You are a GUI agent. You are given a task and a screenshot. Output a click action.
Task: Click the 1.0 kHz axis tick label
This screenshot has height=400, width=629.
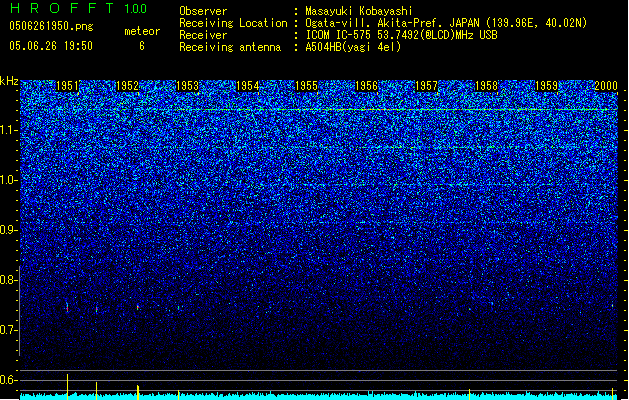point(9,180)
